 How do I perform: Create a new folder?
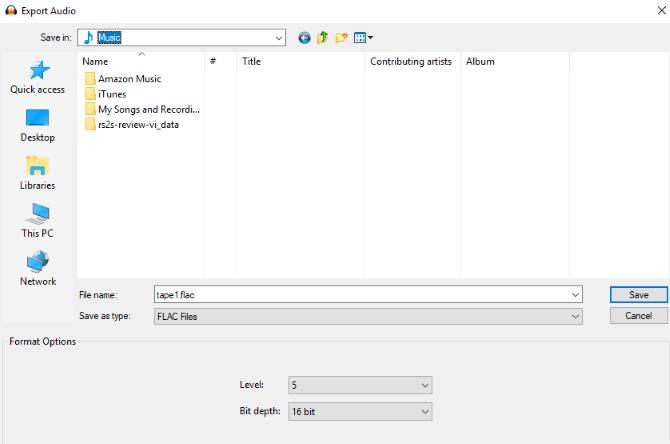(341, 38)
